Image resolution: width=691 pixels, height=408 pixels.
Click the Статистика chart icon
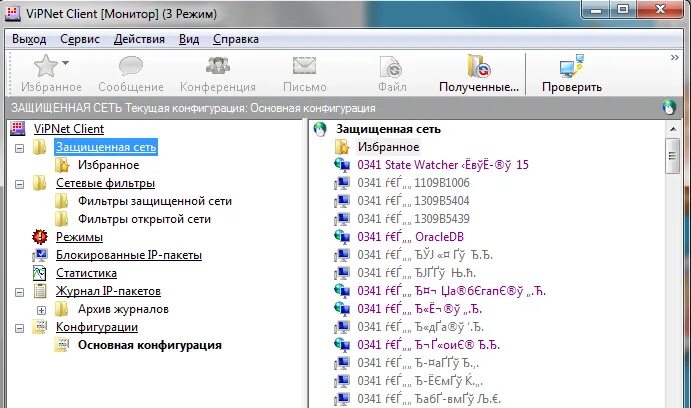tap(40, 273)
